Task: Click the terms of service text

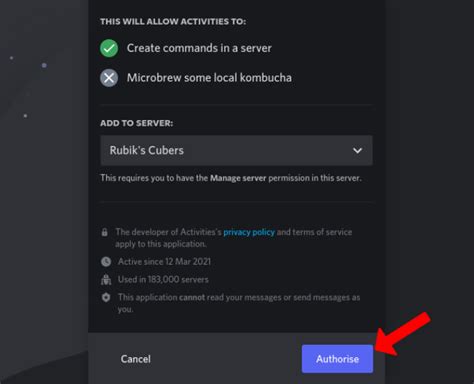Action: pos(322,232)
